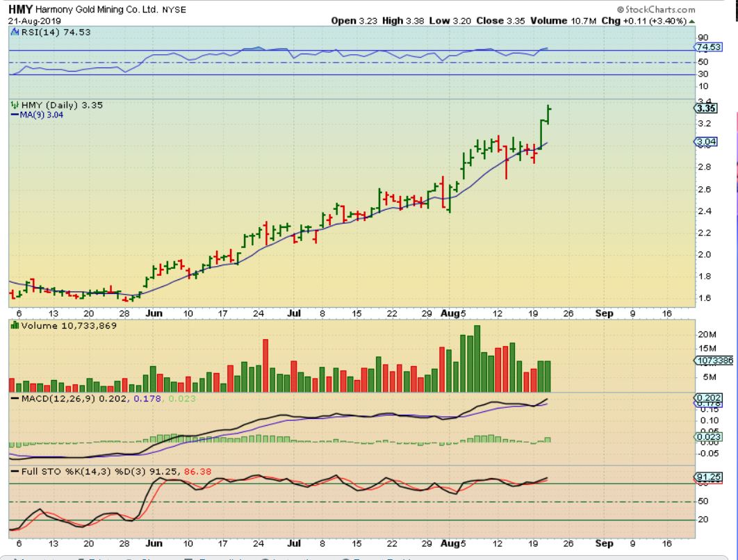Click the 0.202 MACD tag on the right axis

[x=708, y=398]
